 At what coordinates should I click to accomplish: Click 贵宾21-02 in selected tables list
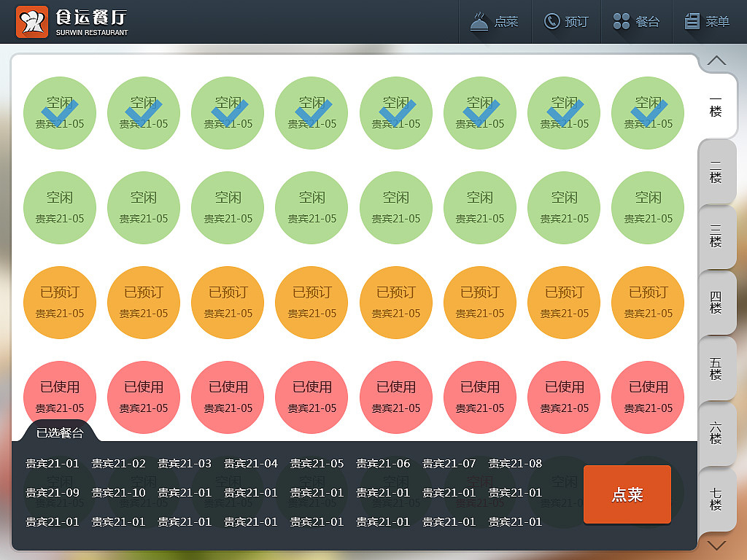(x=119, y=463)
